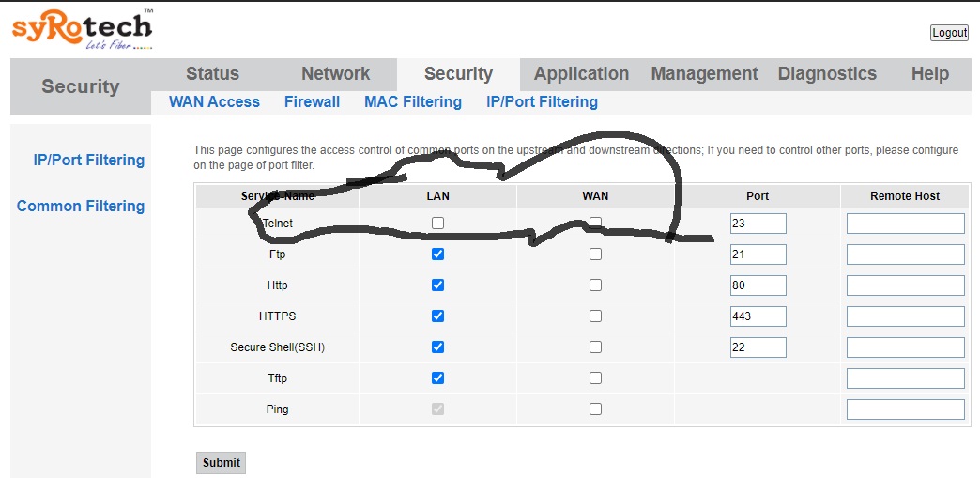
Task: Enable Telnet LAN checkbox
Action: 438,223
